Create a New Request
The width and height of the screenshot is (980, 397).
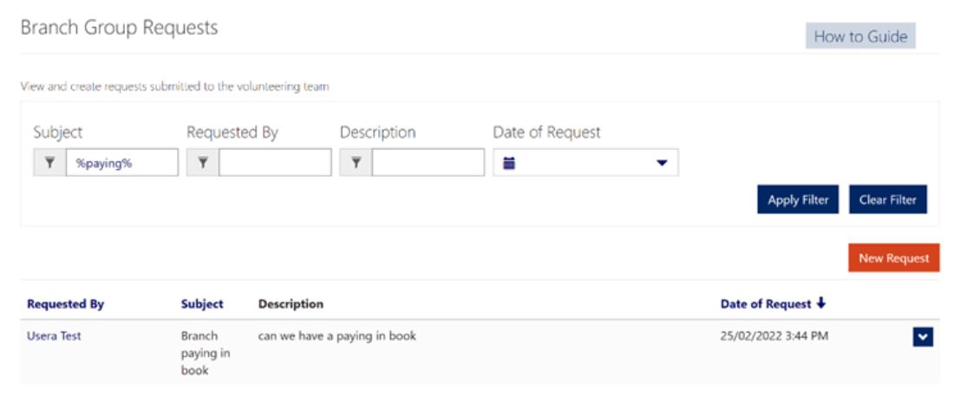point(894,257)
